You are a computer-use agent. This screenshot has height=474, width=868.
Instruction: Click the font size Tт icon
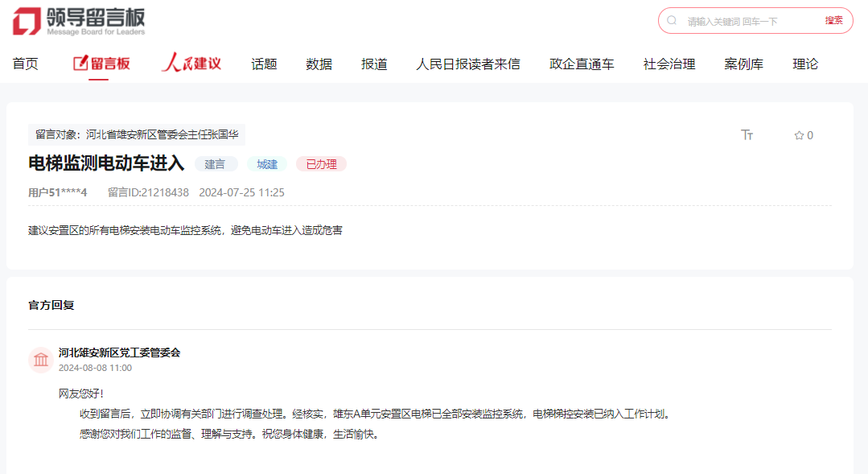(747, 135)
